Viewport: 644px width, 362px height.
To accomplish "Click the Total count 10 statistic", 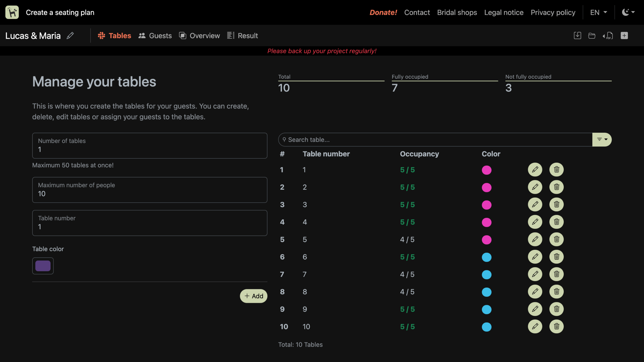I will pos(284,88).
